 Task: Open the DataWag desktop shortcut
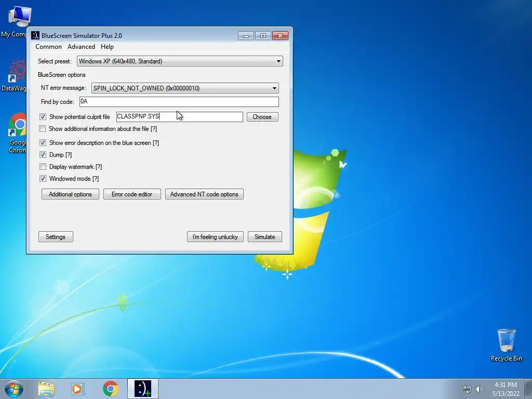click(15, 75)
